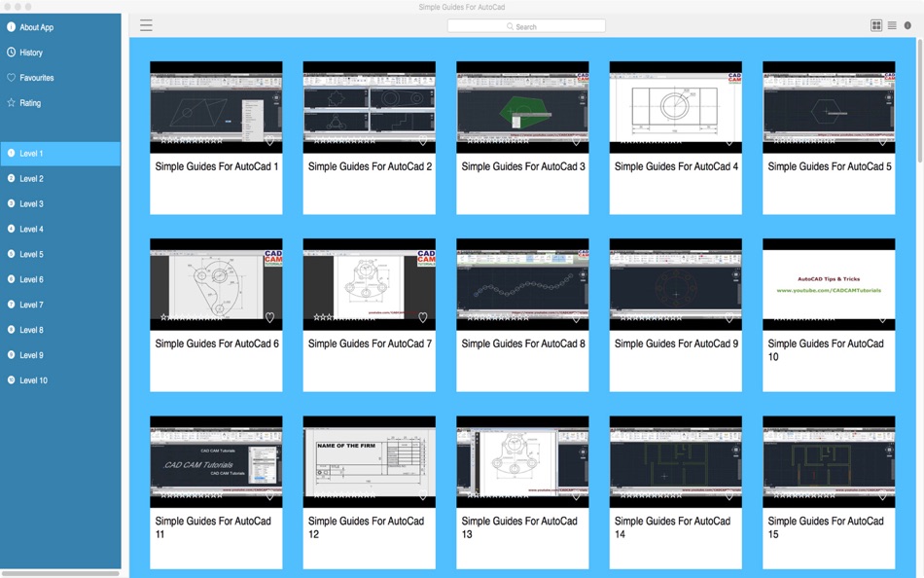Click in the Search field
Image resolution: width=924 pixels, height=578 pixels.
526,26
